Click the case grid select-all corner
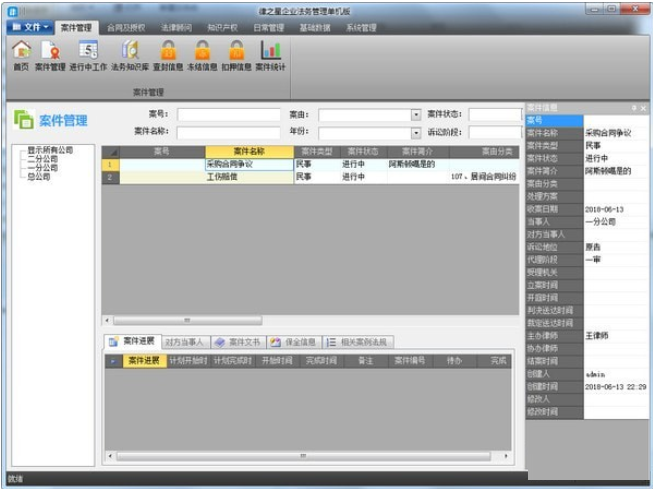The width and height of the screenshot is (653, 489). pos(111,152)
